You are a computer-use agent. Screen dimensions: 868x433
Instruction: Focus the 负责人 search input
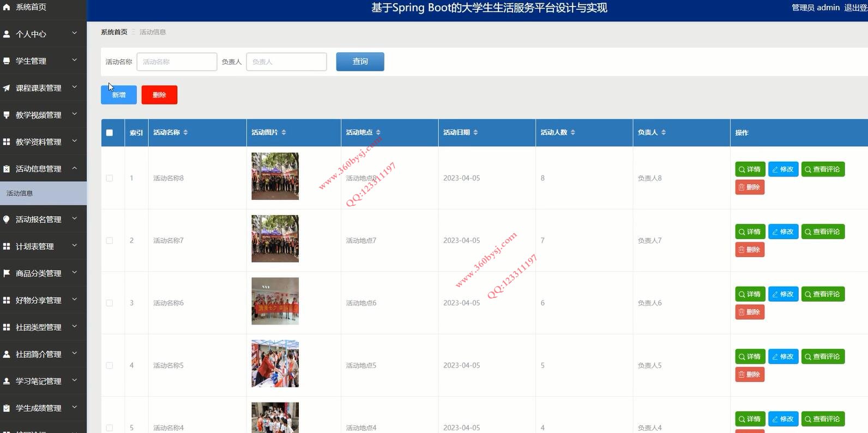pyautogui.click(x=286, y=62)
